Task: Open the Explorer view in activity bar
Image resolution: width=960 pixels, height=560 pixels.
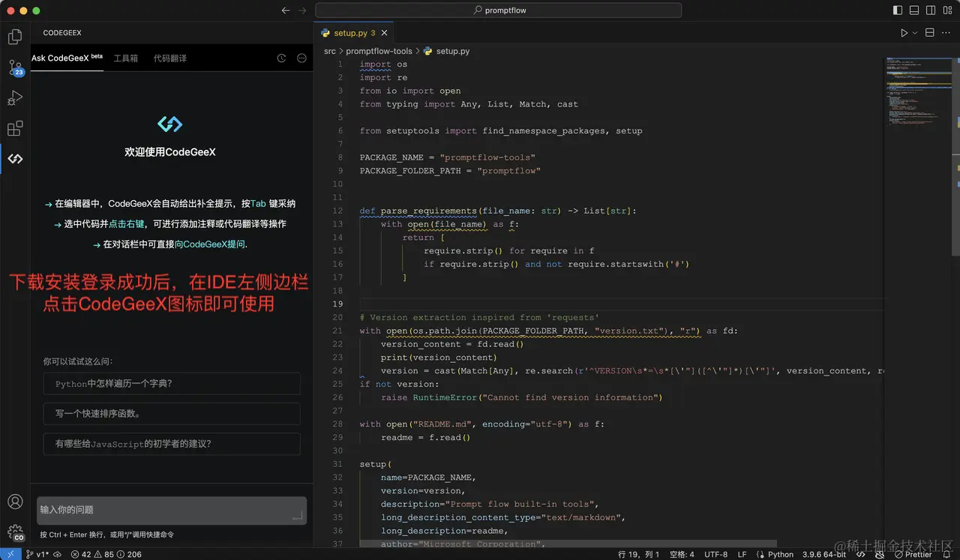Action: [15, 37]
